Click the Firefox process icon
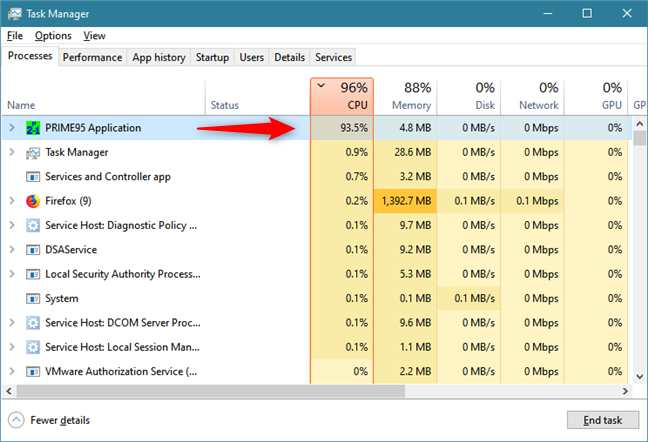The width and height of the screenshot is (648, 442). pos(33,201)
